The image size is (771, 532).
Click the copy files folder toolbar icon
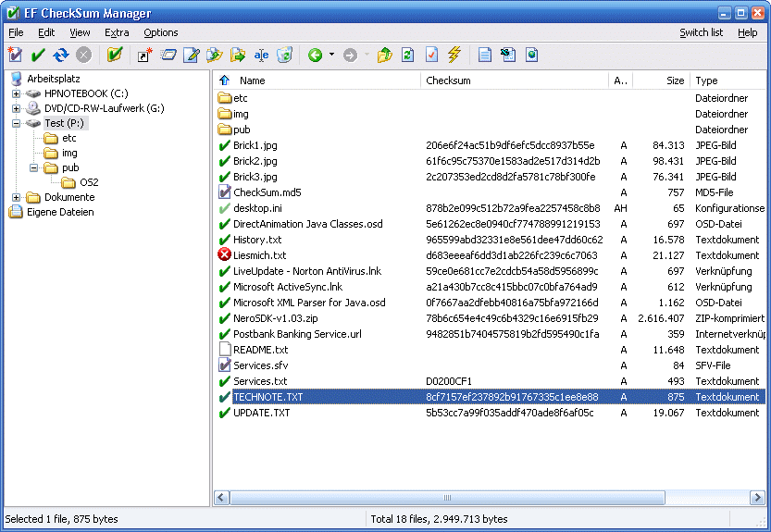pyautogui.click(x=215, y=55)
